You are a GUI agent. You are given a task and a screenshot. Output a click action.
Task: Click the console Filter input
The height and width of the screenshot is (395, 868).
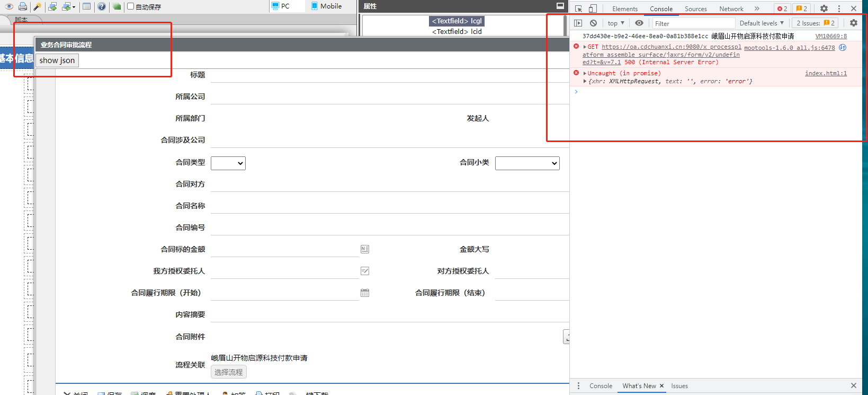coord(694,23)
